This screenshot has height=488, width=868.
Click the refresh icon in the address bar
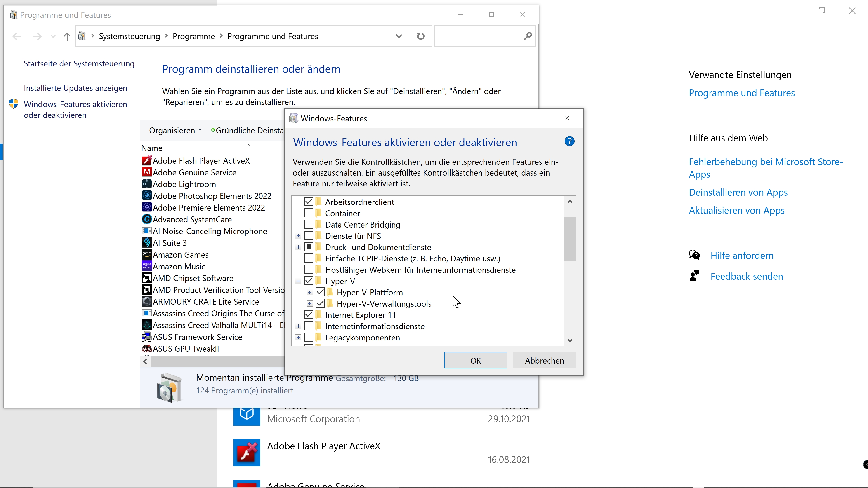[x=420, y=36]
